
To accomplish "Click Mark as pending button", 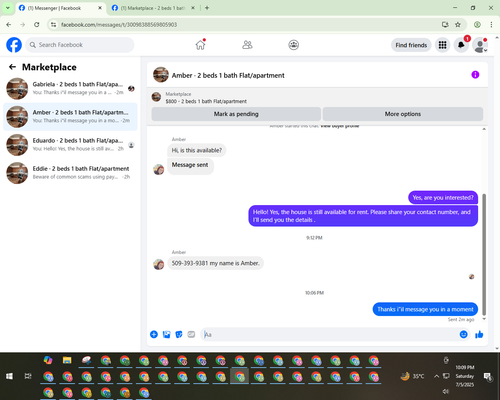I will pos(236,114).
